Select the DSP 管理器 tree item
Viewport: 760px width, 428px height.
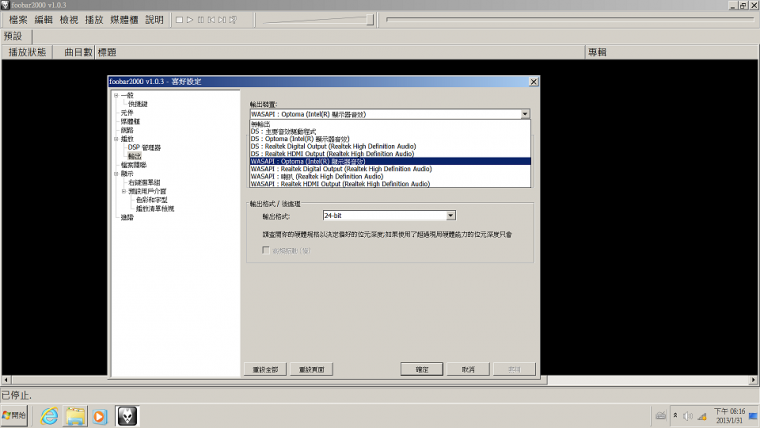144,147
